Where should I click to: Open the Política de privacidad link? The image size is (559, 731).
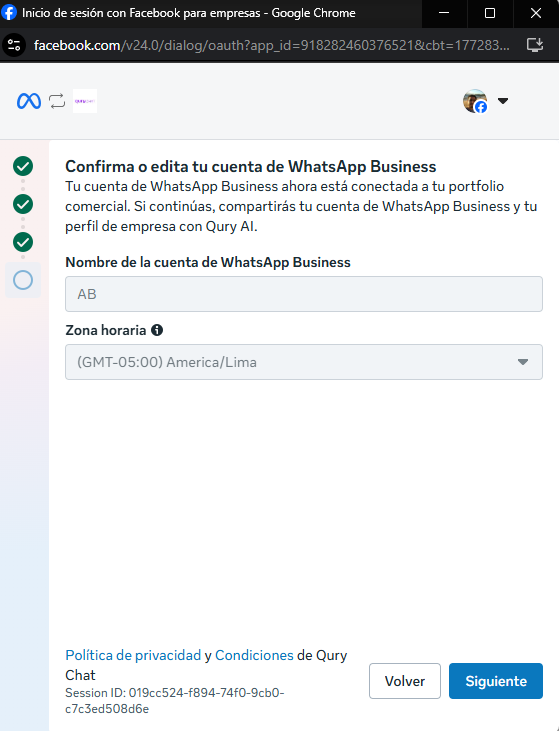(x=133, y=655)
